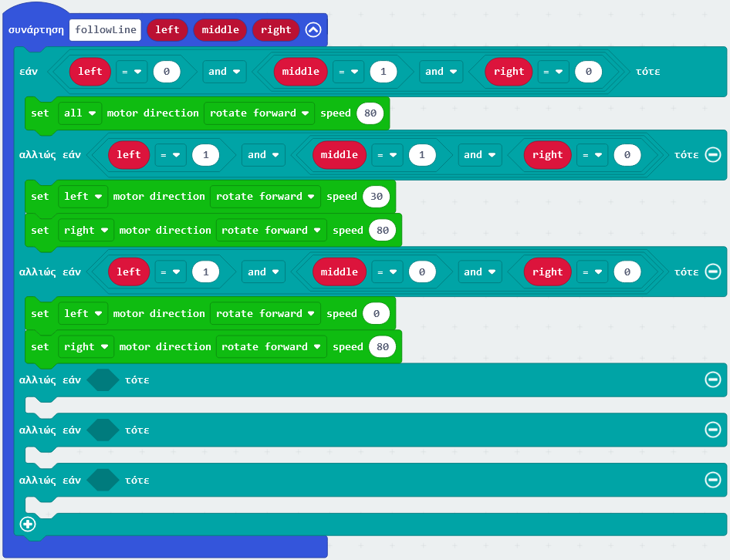Image resolution: width=730 pixels, height=560 pixels.
Task: Open first 'and' dropdown in third condition
Action: point(263,272)
